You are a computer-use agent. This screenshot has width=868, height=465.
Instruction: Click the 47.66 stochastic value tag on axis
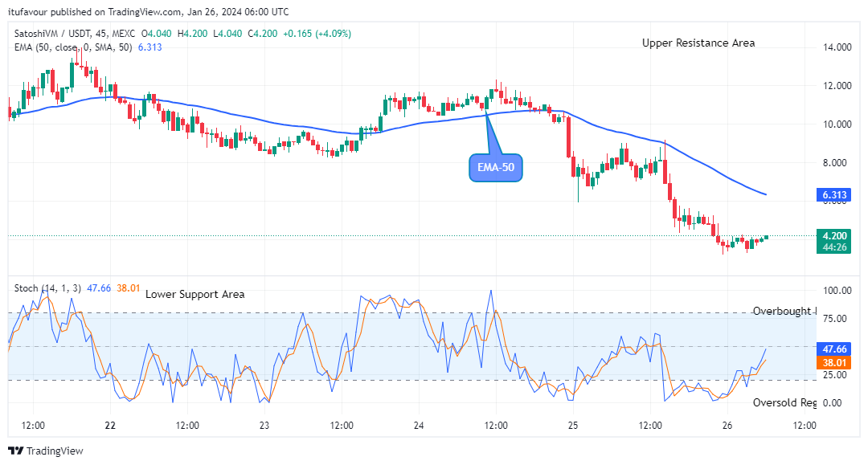point(834,349)
